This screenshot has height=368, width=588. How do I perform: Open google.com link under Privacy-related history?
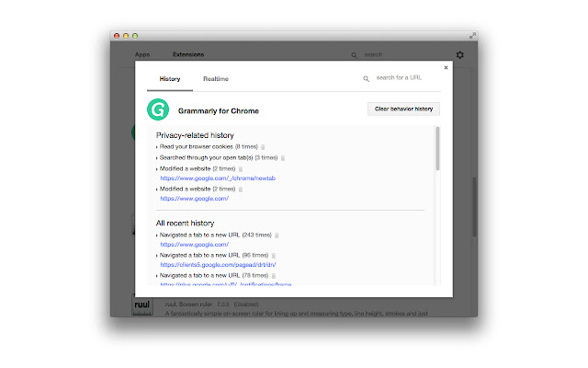194,199
